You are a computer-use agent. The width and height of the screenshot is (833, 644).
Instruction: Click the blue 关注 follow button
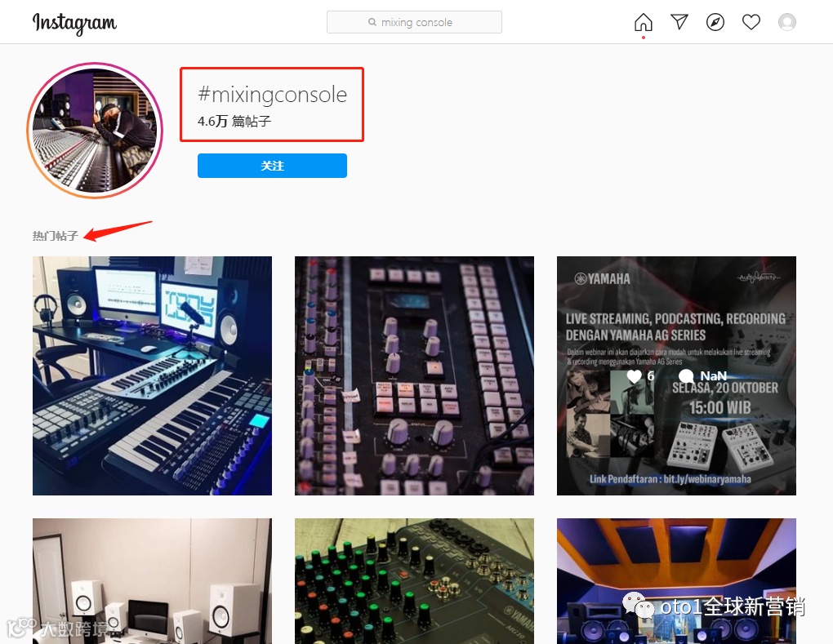pyautogui.click(x=272, y=166)
